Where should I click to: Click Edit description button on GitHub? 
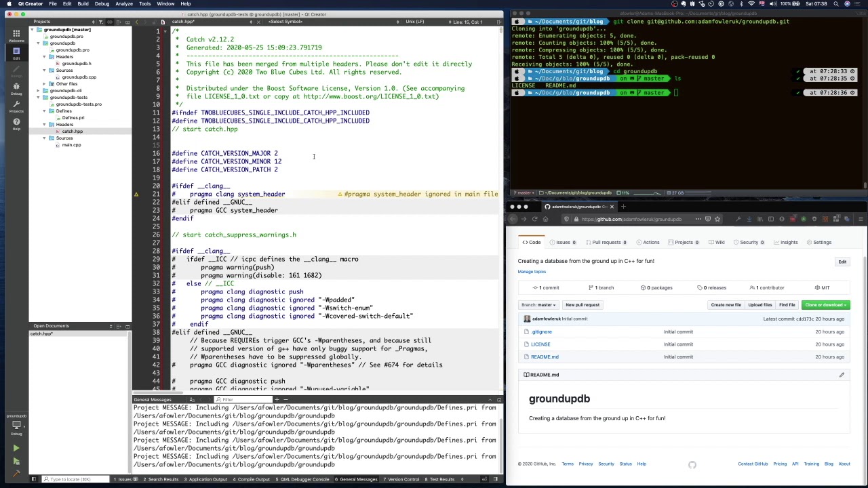point(842,262)
